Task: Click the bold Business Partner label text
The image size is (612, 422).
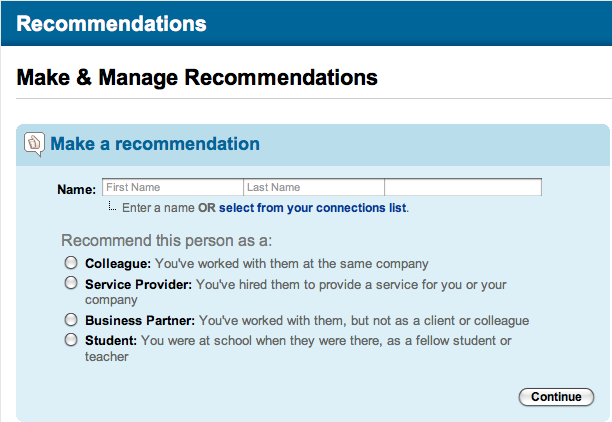Action: tap(140, 321)
